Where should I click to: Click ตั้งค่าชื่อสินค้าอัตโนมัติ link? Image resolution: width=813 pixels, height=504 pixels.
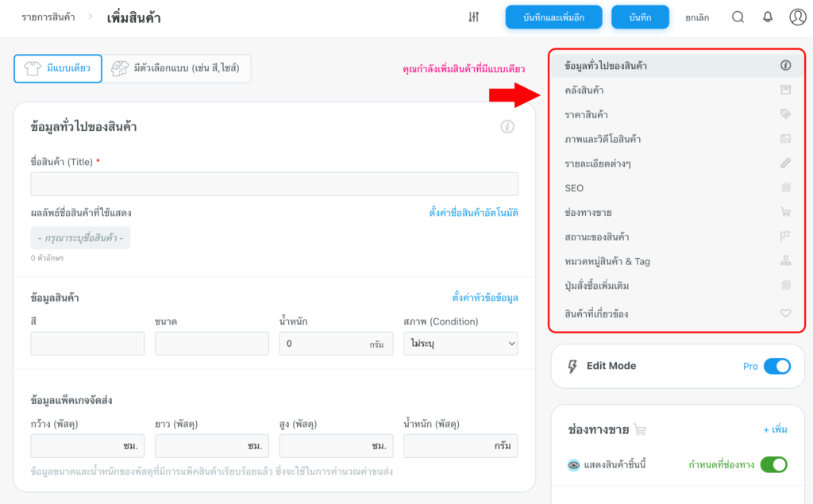(473, 213)
